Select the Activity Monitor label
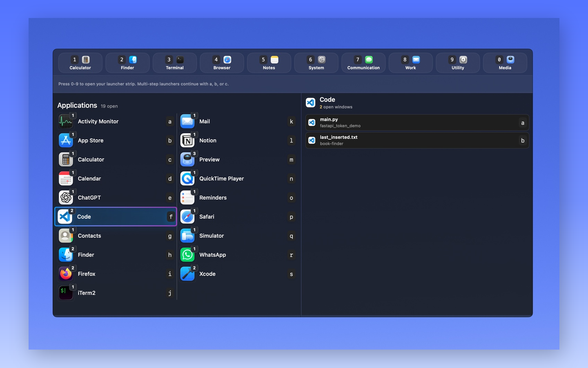This screenshot has height=368, width=588. pyautogui.click(x=98, y=121)
